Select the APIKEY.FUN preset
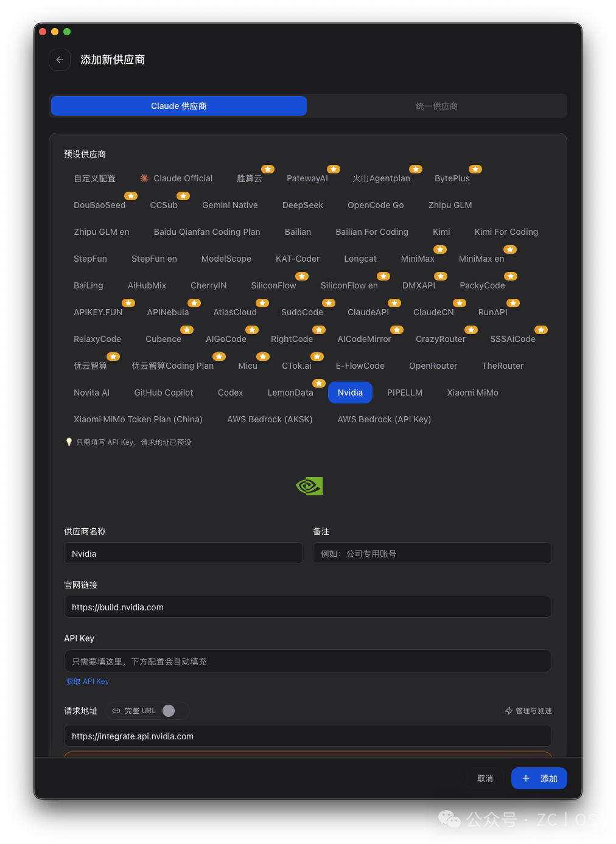 [x=98, y=312]
